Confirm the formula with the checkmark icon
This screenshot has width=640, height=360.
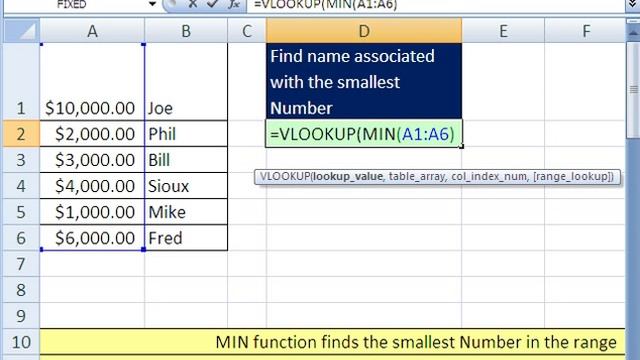[212, 4]
